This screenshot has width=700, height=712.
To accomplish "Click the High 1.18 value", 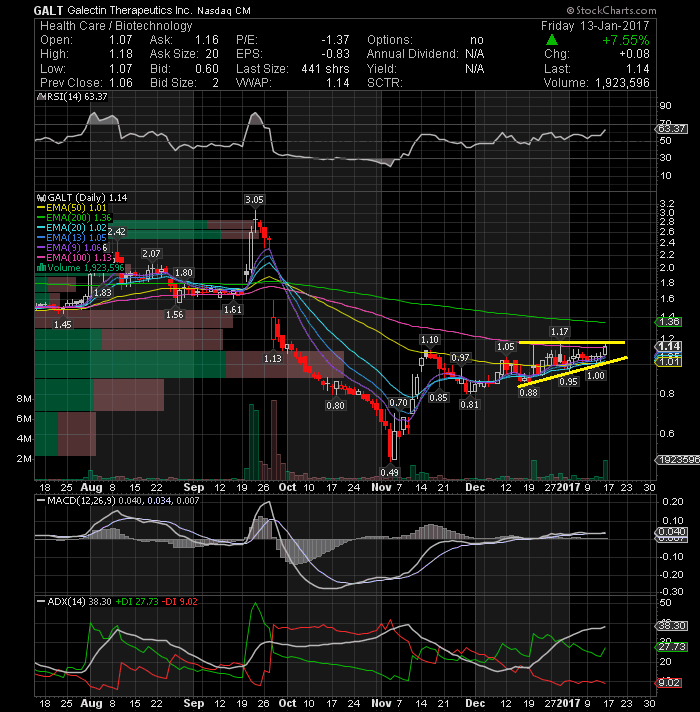I will click(x=121, y=54).
